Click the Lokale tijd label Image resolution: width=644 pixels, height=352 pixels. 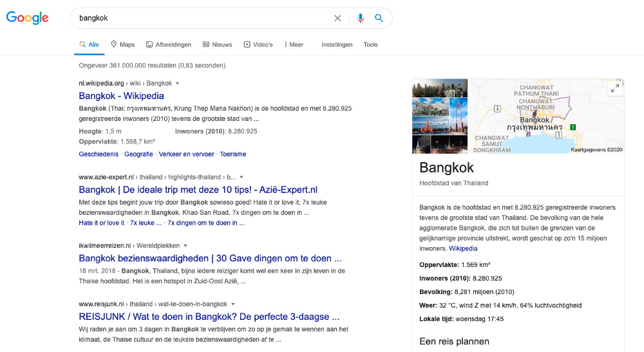point(436,319)
